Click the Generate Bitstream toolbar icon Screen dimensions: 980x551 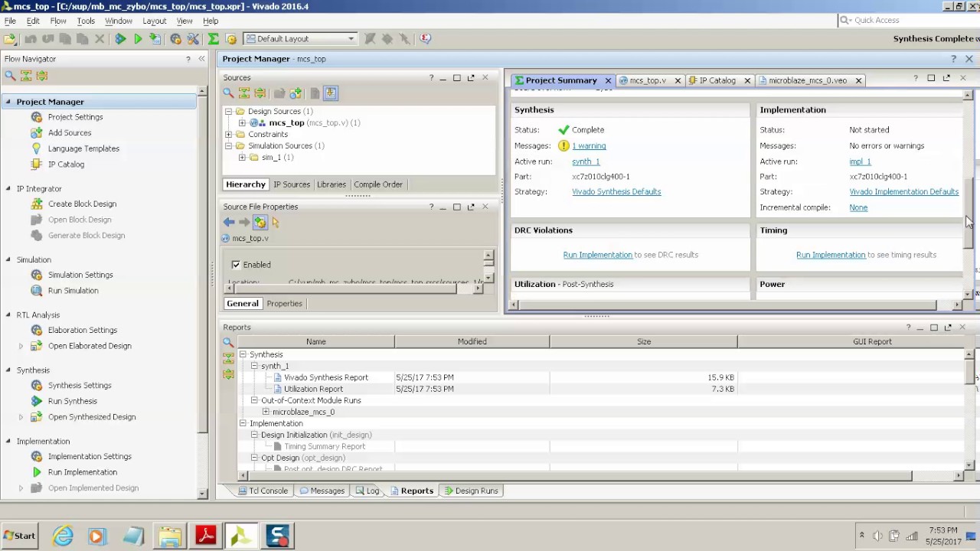point(155,39)
